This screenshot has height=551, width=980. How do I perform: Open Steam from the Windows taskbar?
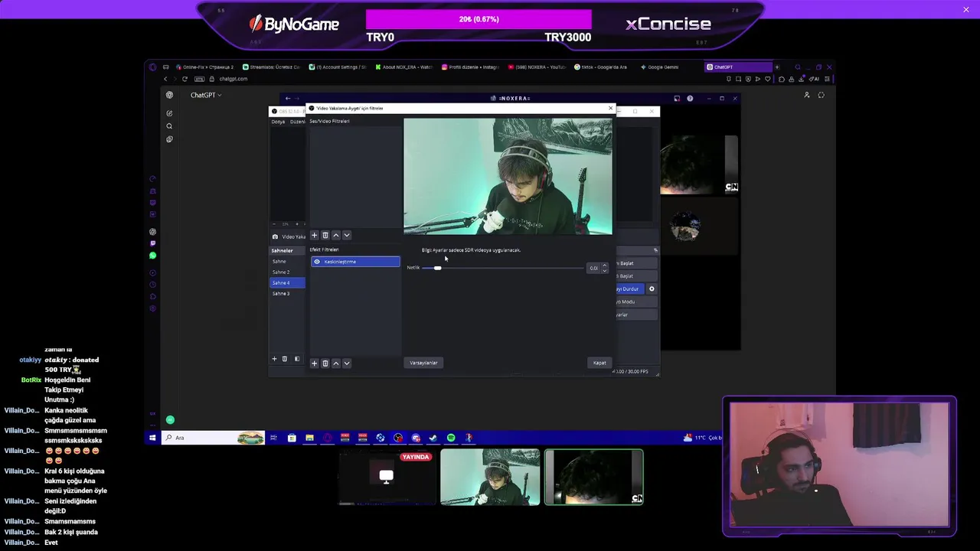click(433, 438)
